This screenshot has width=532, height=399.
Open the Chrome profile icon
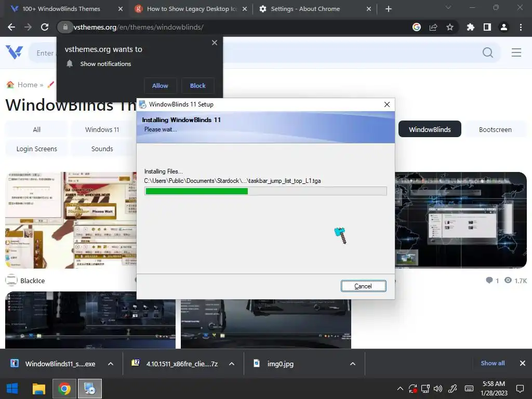[x=504, y=27]
